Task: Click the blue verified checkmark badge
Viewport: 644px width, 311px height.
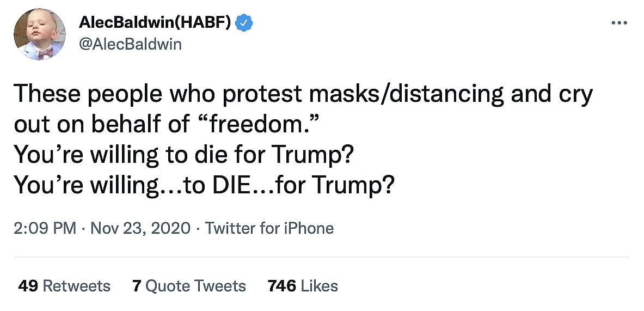Action: [x=245, y=23]
